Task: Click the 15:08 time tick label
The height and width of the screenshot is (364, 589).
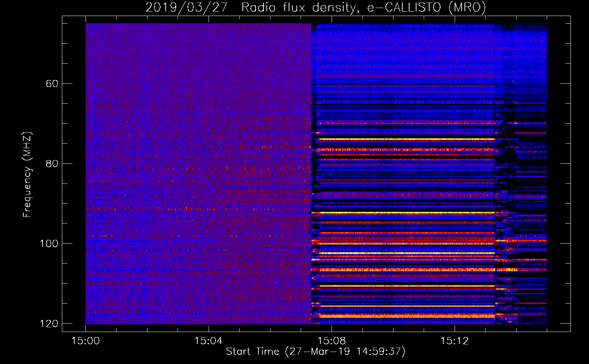Action: 332,341
